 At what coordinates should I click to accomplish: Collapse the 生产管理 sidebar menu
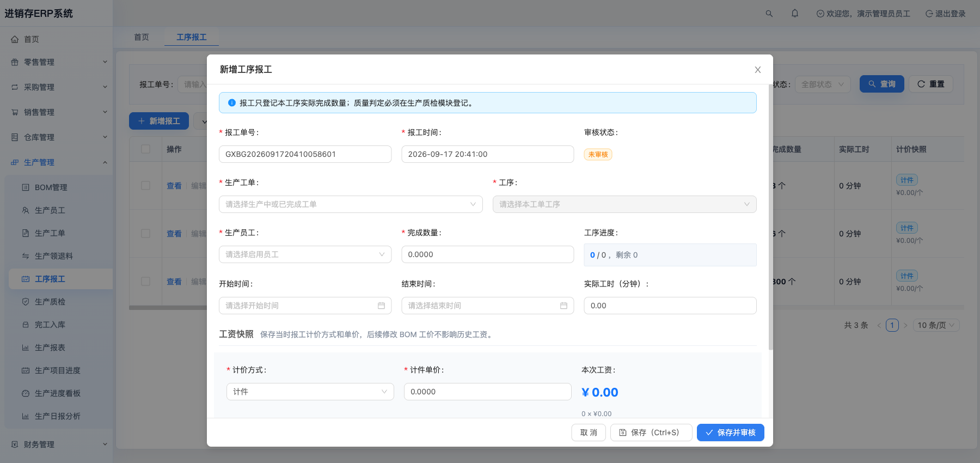57,162
